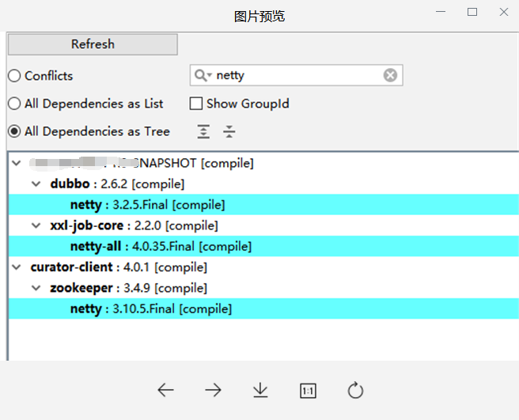Download the image with the download icon

pyautogui.click(x=260, y=390)
